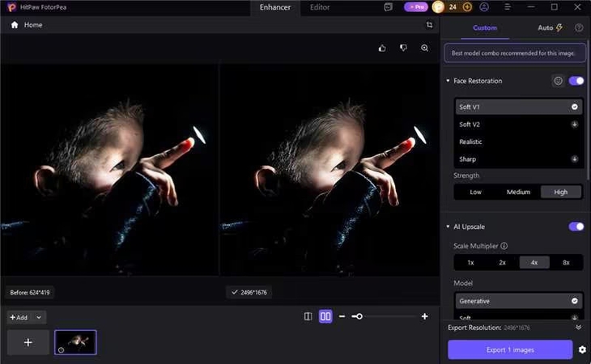Set scale multiplier to 8x

tap(566, 262)
